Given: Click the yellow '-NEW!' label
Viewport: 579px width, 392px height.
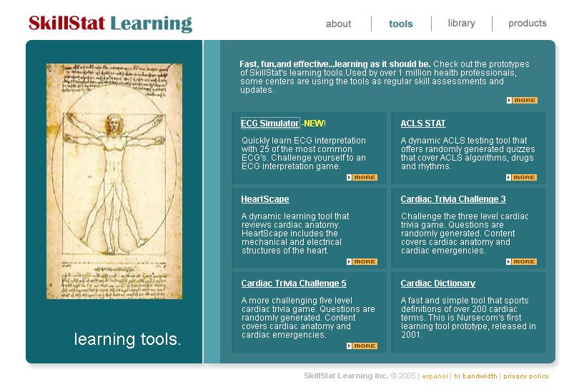Looking at the screenshot, I should click(314, 123).
